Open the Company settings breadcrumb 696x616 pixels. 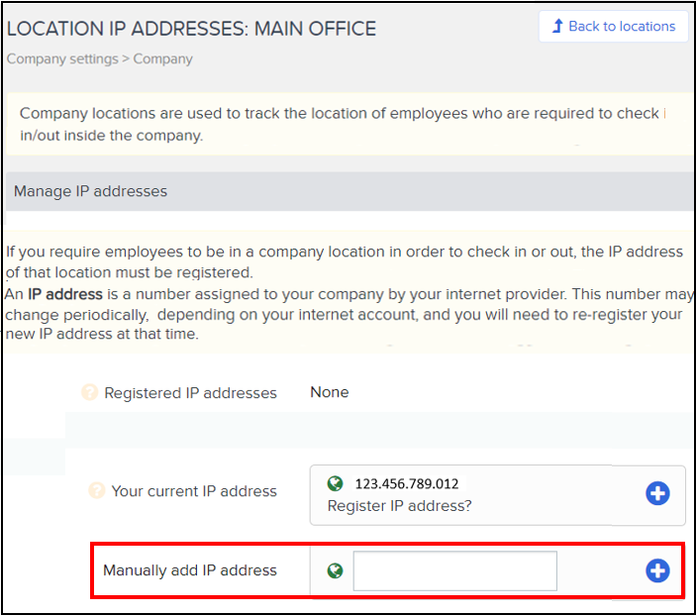tap(62, 59)
